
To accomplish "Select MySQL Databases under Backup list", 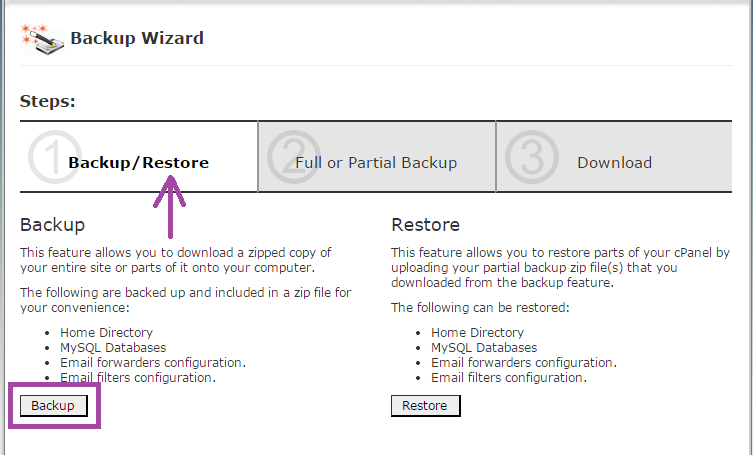I will tap(113, 347).
